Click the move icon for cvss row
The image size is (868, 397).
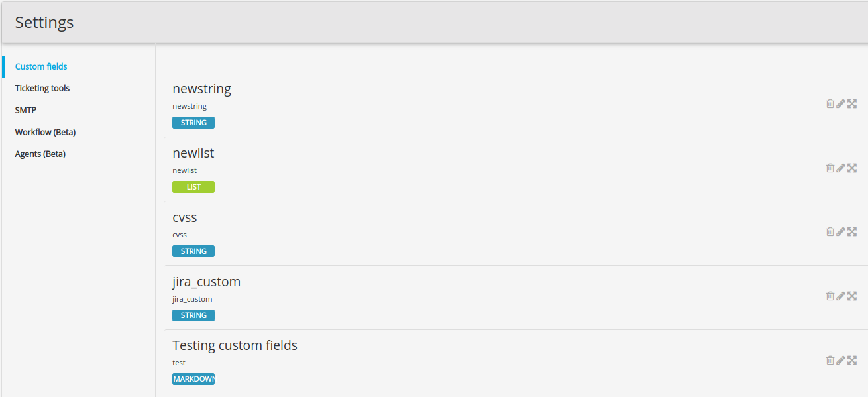852,231
